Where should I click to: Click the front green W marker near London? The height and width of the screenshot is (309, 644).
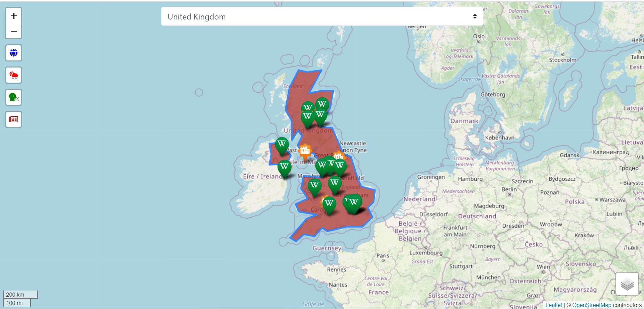coord(354,203)
